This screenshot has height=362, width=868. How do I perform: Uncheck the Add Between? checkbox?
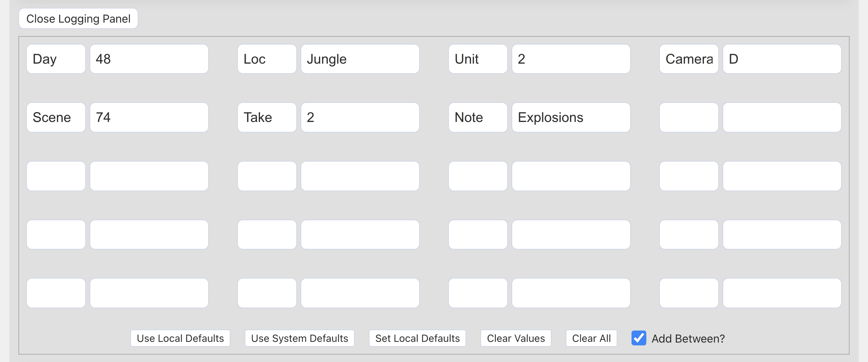[638, 338]
